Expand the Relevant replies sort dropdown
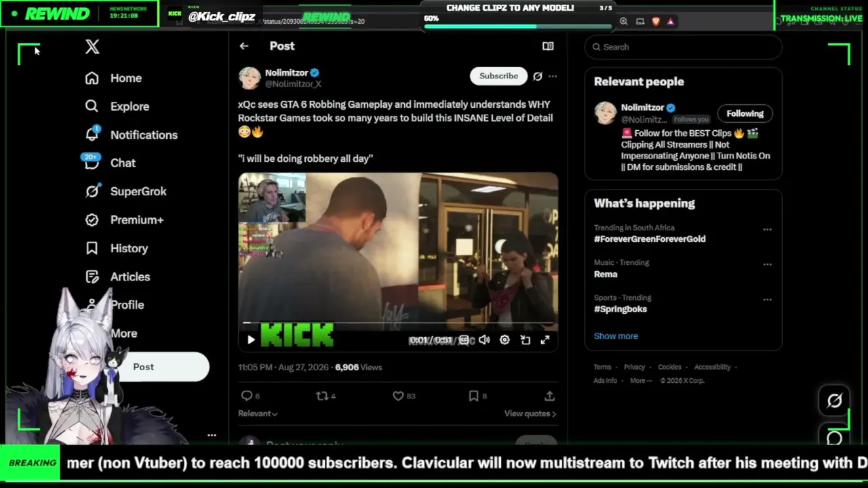 (258, 413)
